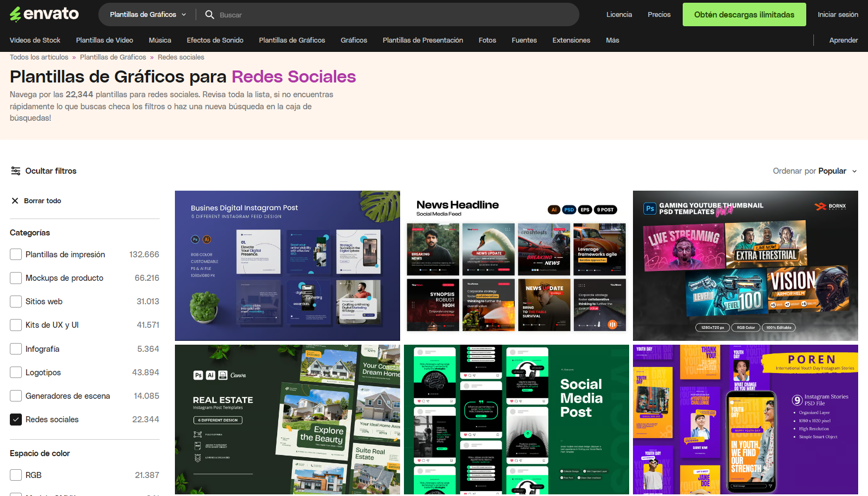Check the Plantillas de impresión checkbox
This screenshot has width=868, height=496.
click(16, 255)
